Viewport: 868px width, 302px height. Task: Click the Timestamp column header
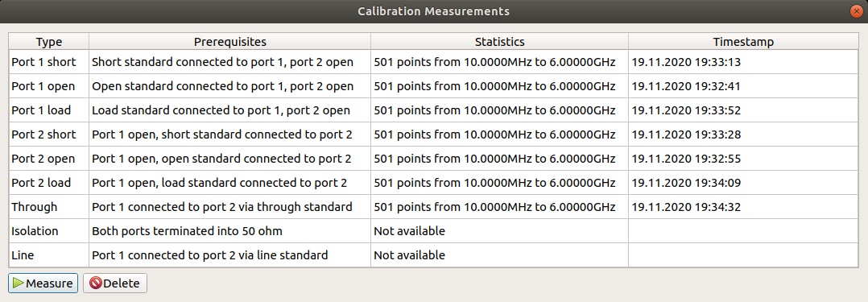(x=743, y=42)
